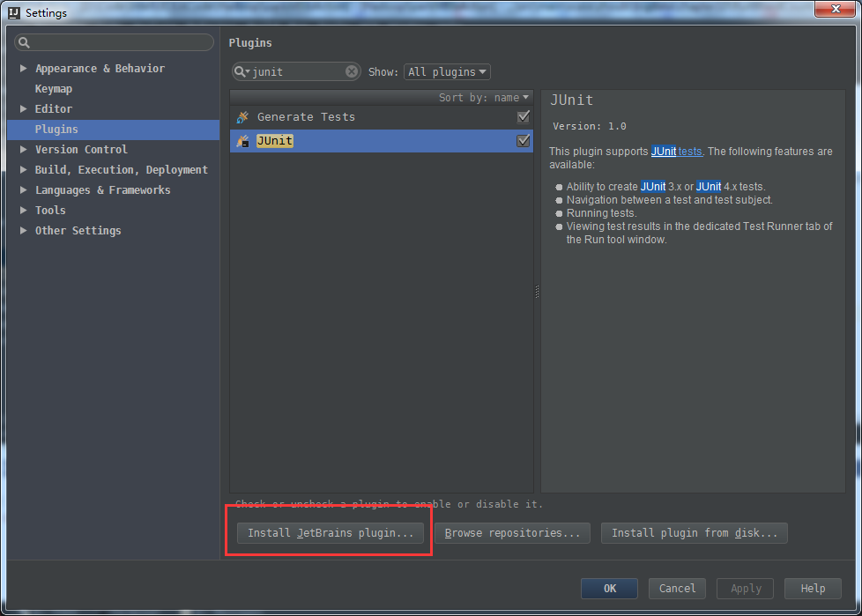
Task: Click the JUnit heading in details pane
Action: tap(572, 100)
